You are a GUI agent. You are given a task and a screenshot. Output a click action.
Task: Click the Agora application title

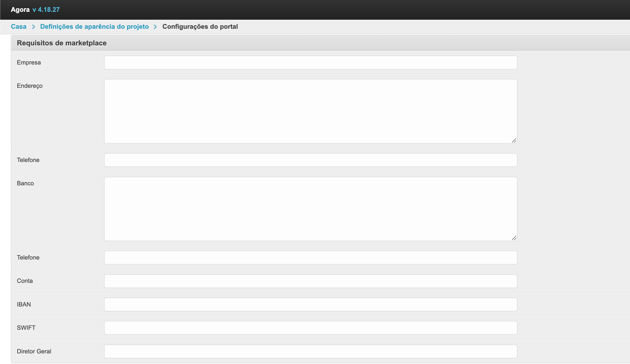[20, 10]
